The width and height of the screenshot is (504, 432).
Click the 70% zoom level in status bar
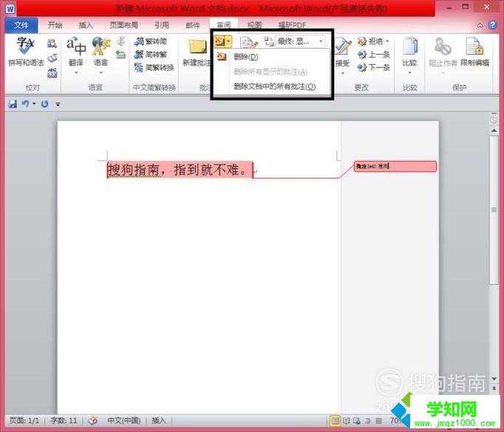(x=395, y=420)
